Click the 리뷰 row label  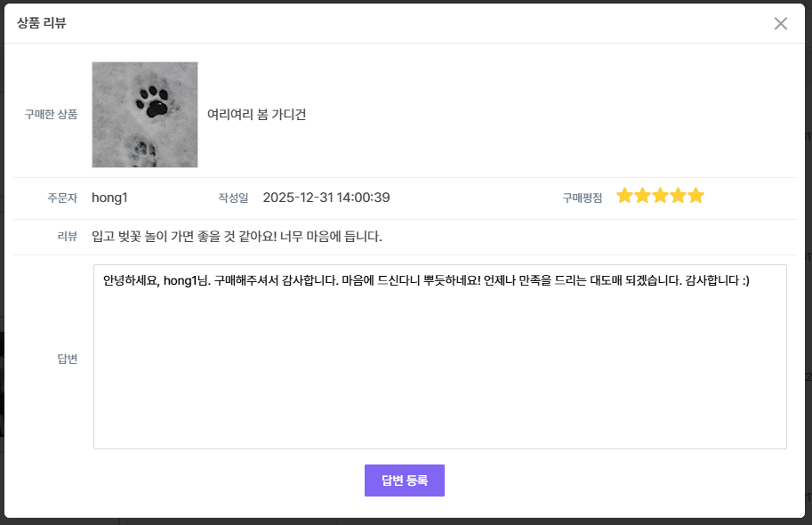(x=67, y=237)
